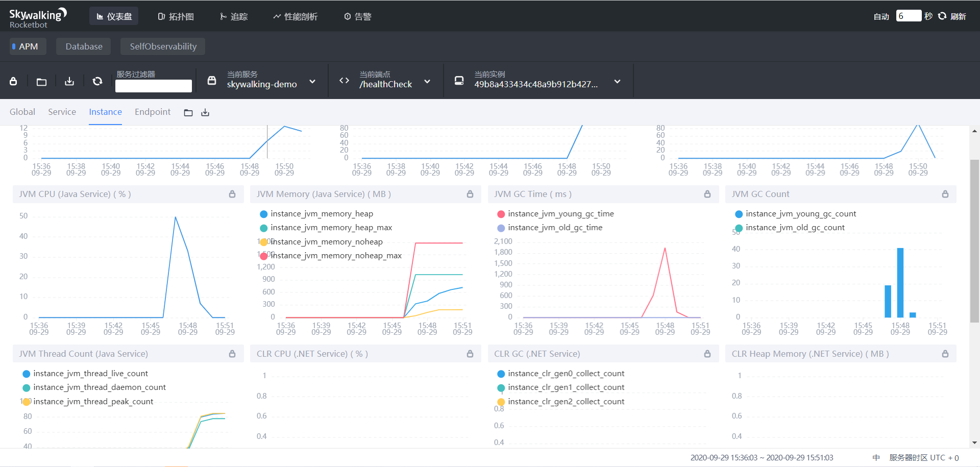Select the Instance tab

pos(105,112)
